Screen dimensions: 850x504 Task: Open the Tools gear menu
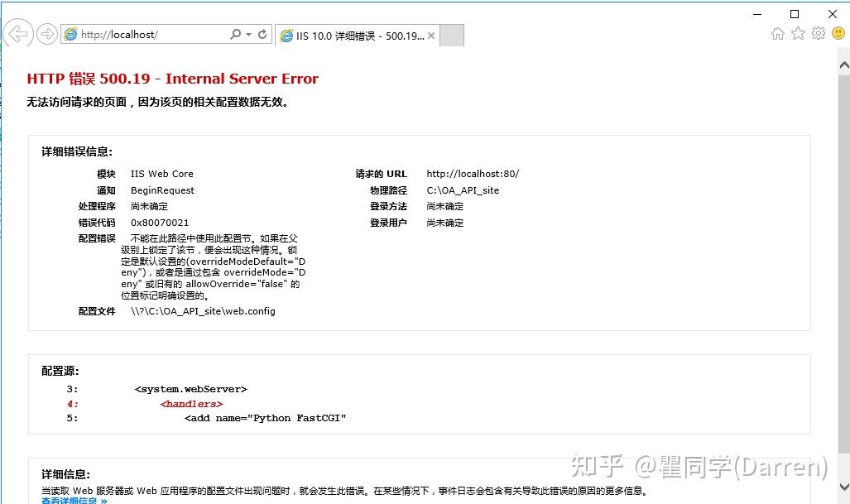818,33
